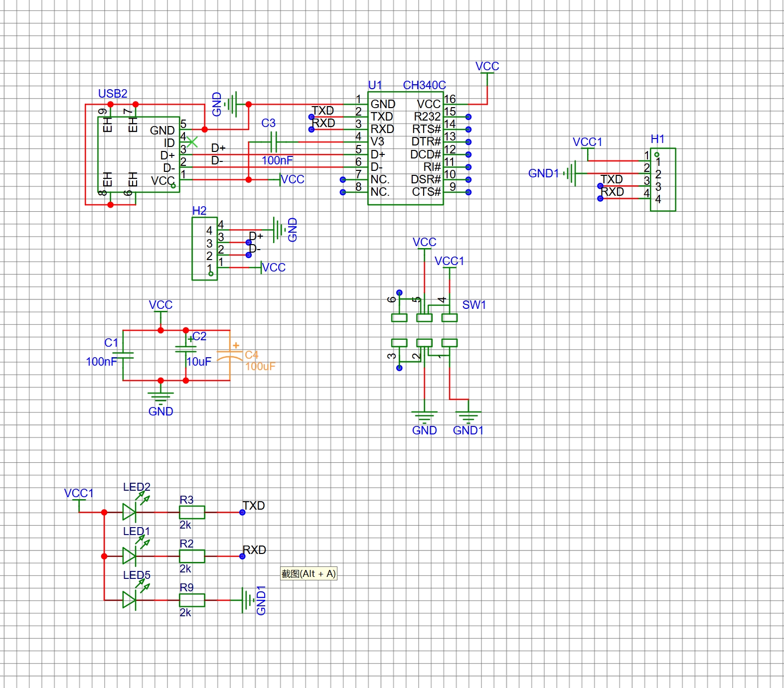
Task: Click the GND1 ground symbol beside H1
Action: (571, 173)
